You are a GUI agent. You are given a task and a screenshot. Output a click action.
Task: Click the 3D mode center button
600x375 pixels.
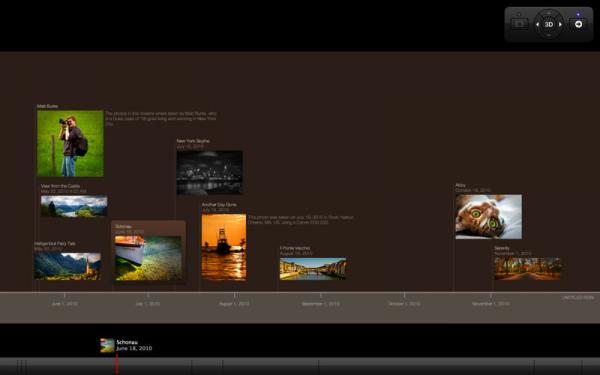click(549, 24)
